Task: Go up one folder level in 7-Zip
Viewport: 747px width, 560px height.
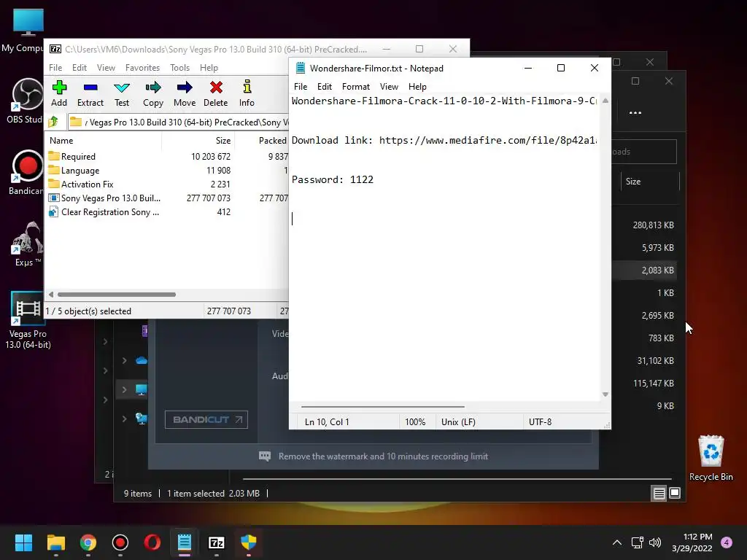Action: 53,122
